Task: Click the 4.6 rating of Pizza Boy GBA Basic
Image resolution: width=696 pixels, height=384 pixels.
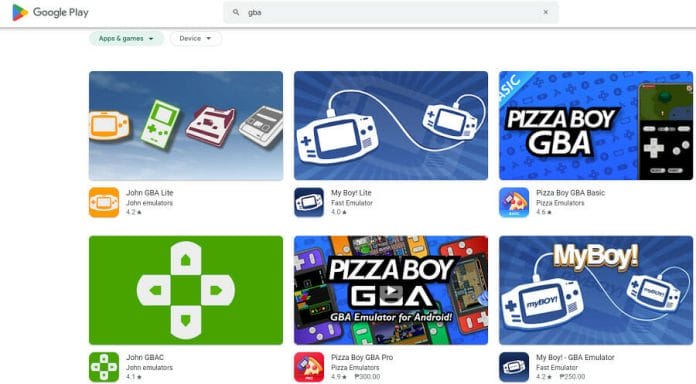Action: pos(544,212)
